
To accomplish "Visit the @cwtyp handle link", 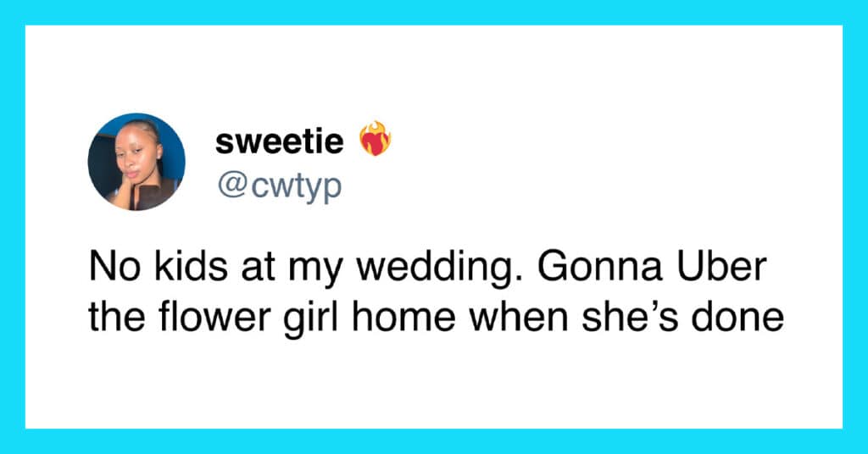I will pyautogui.click(x=280, y=186).
